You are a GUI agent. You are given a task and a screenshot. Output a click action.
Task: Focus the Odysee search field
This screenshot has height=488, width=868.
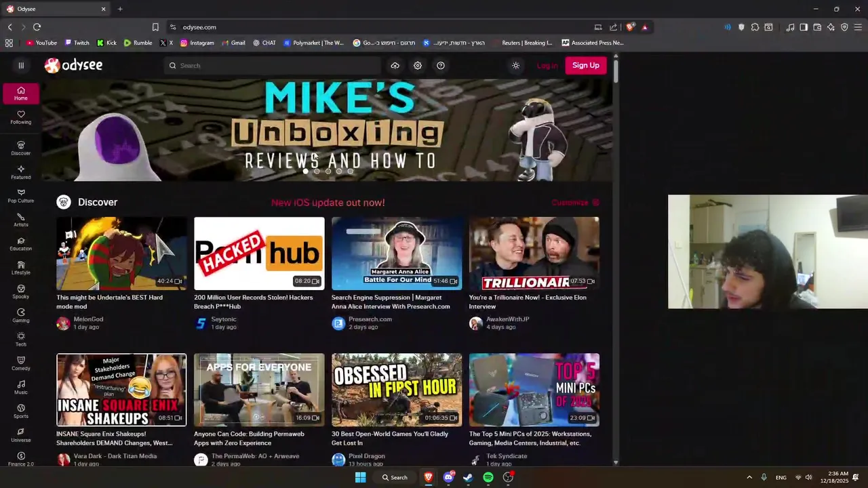coord(273,66)
